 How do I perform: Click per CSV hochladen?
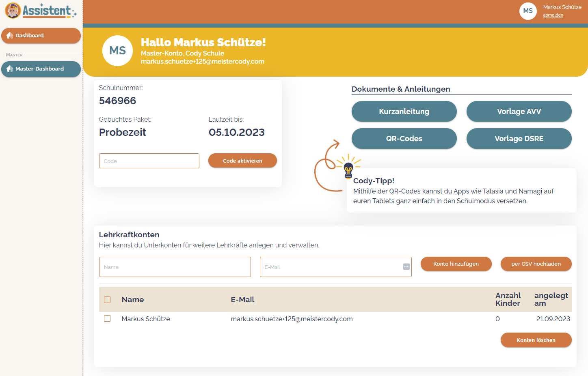pos(536,264)
